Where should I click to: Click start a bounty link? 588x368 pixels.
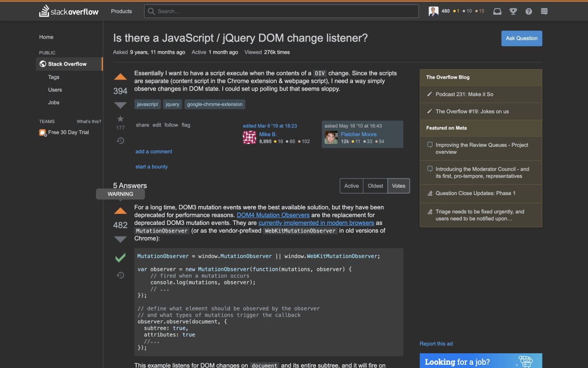152,167
